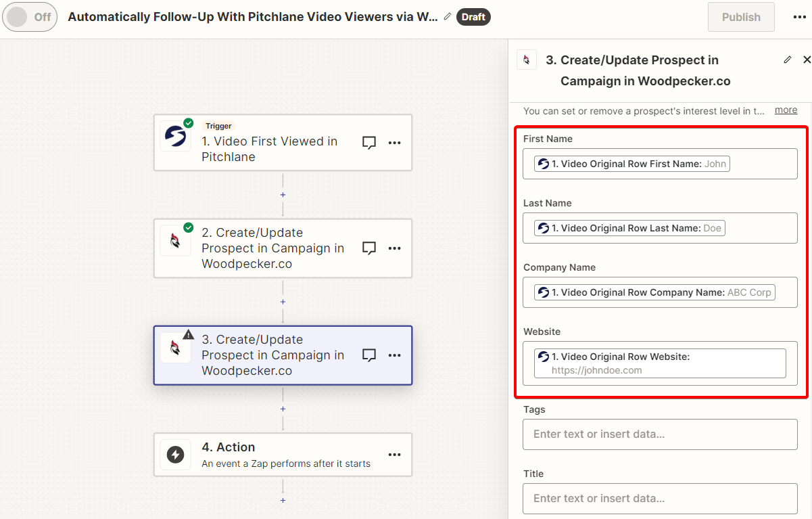
Task: Click green check badge on step 2
Action: pos(189,227)
